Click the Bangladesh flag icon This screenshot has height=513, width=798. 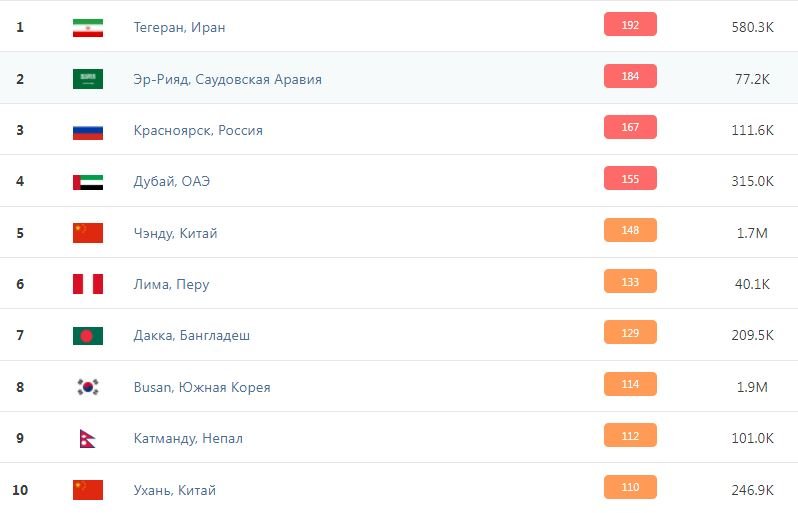tap(87, 335)
